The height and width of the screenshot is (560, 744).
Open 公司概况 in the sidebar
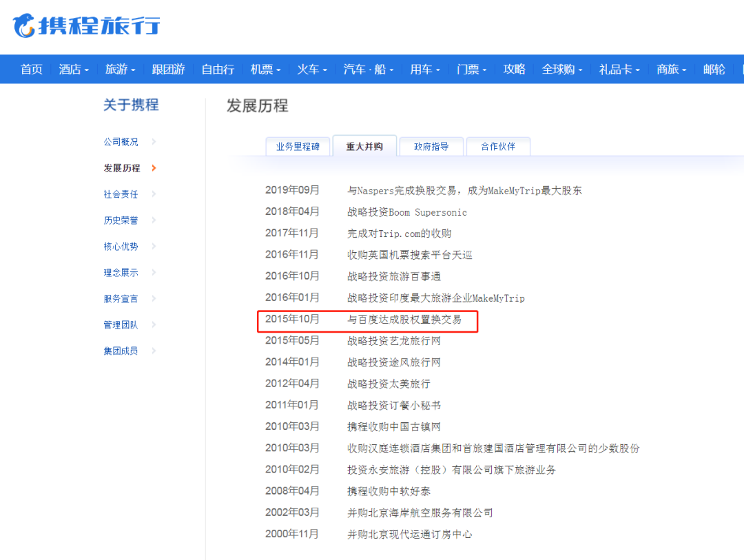tap(121, 142)
